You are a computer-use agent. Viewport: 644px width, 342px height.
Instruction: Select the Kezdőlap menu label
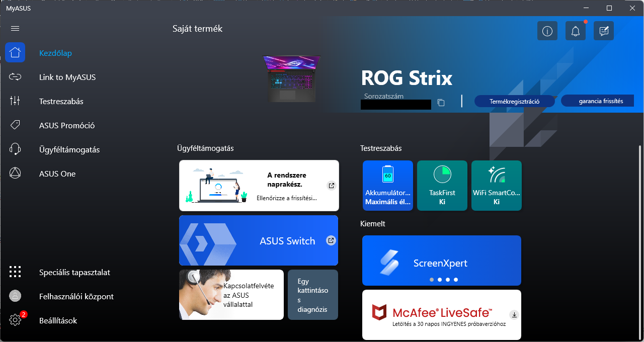click(55, 53)
